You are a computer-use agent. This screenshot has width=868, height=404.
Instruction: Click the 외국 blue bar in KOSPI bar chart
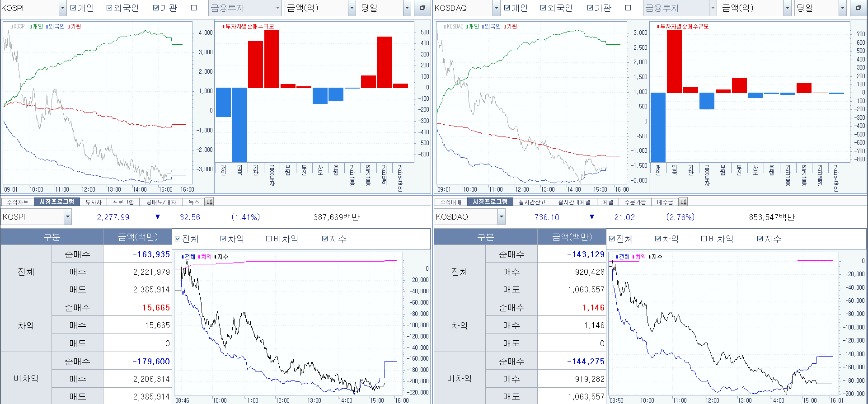pos(239,125)
